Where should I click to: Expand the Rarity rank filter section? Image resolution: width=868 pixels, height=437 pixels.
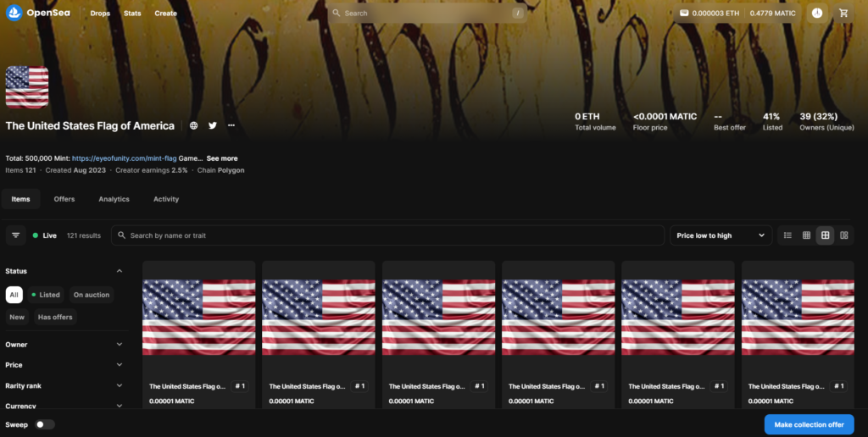tap(64, 385)
